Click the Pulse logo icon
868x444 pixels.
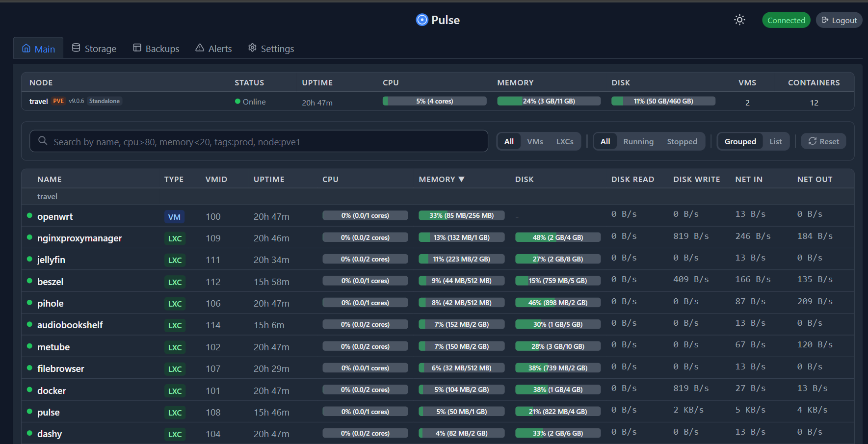tap(421, 20)
